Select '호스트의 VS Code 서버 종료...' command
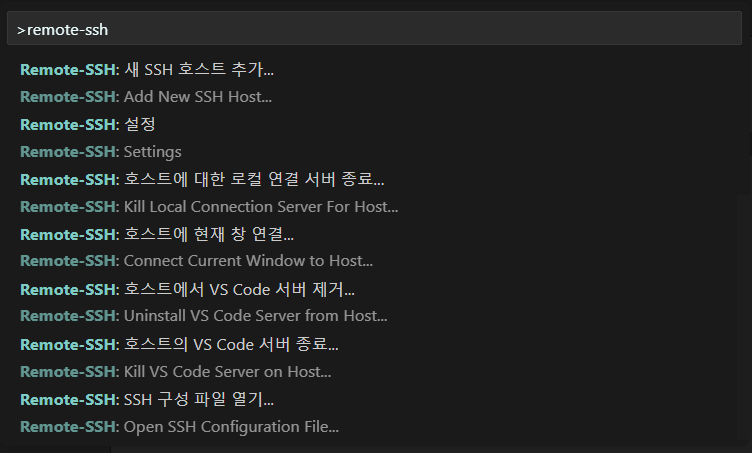Image resolution: width=752 pixels, height=453 pixels. tap(231, 345)
